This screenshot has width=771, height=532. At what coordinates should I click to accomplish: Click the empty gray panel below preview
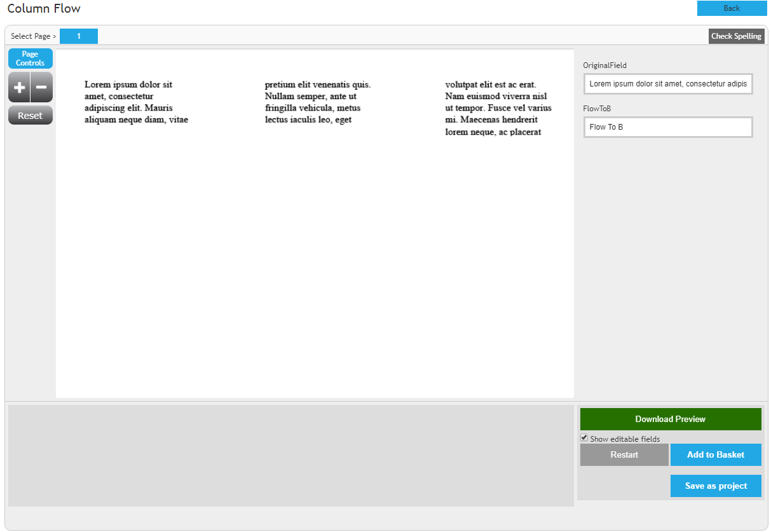tap(290, 456)
